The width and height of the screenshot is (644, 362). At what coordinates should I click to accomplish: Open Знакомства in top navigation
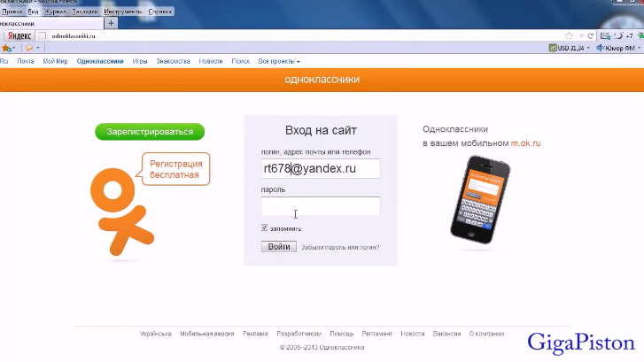coord(173,61)
